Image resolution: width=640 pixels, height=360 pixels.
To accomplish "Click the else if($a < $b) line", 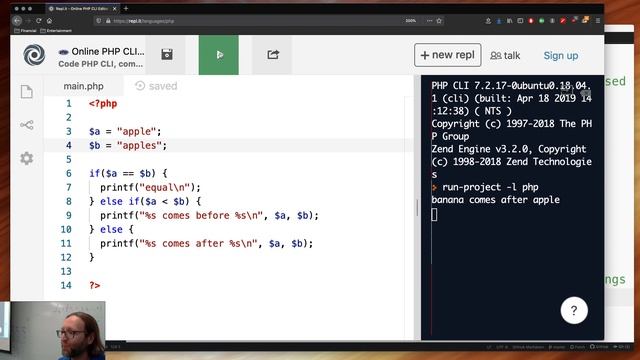I will click(x=145, y=201).
